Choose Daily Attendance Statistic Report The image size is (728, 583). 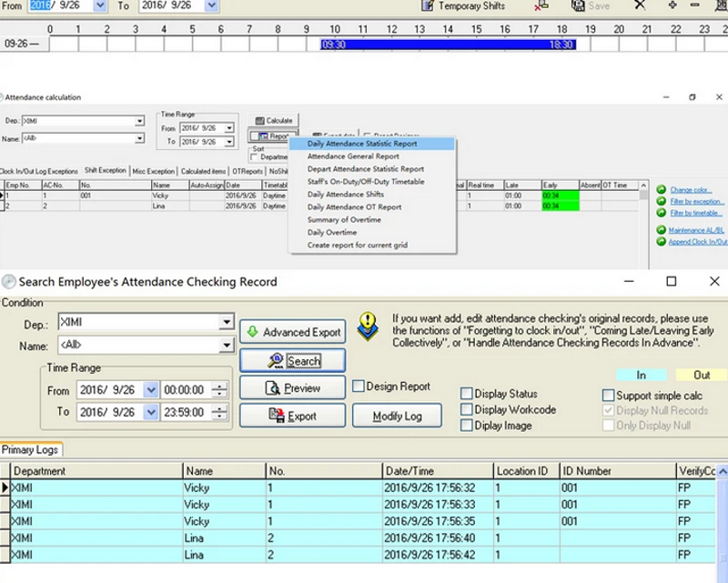pos(371,144)
